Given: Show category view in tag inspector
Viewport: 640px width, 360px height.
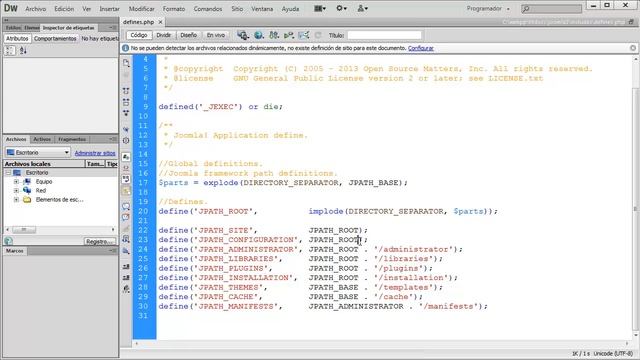Looking at the screenshot, I should pyautogui.click(x=10, y=50).
